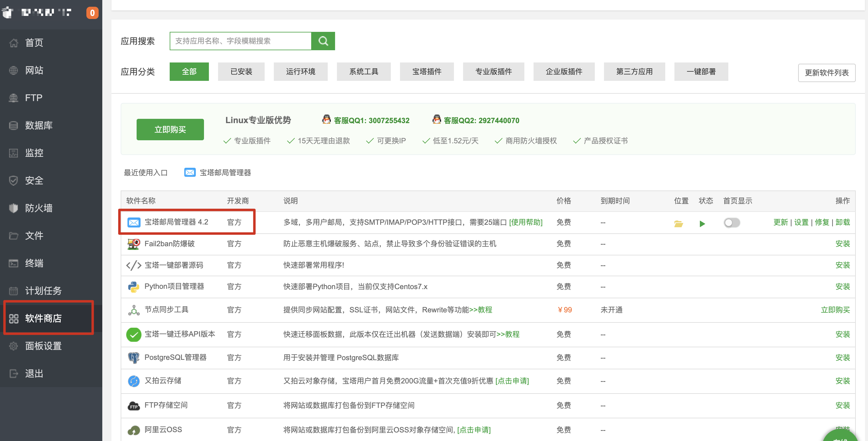Open 数据库 in the sidebar

tap(51, 125)
